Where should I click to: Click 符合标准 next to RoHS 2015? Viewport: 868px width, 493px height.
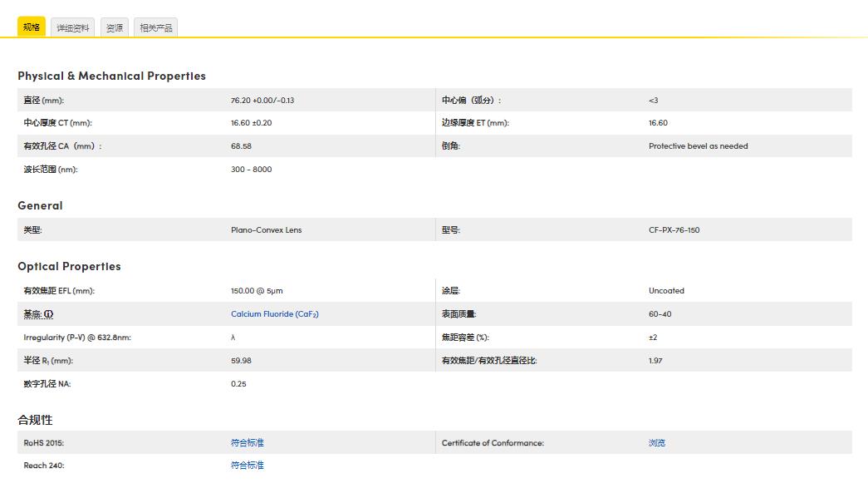(248, 442)
